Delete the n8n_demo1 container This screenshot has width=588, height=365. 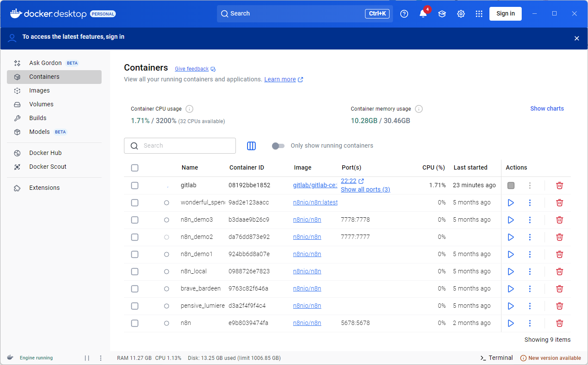click(560, 254)
